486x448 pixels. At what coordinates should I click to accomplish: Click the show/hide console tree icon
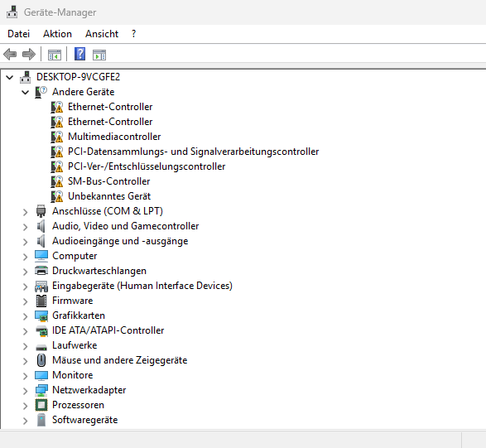coord(55,55)
